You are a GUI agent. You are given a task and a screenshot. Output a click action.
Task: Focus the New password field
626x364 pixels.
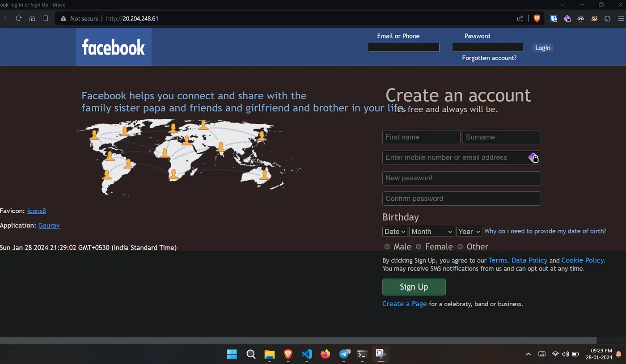[x=461, y=178]
